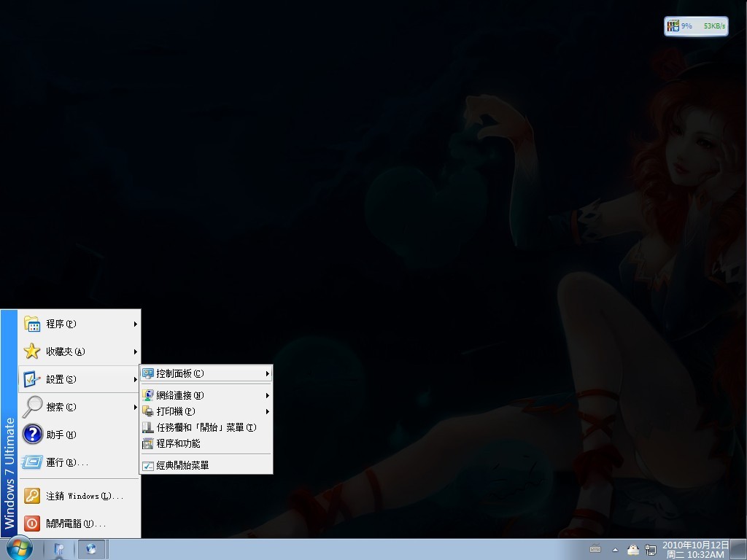The height and width of the screenshot is (560, 747).
Task: Click the 網絡連接 network icon
Action: point(147,395)
